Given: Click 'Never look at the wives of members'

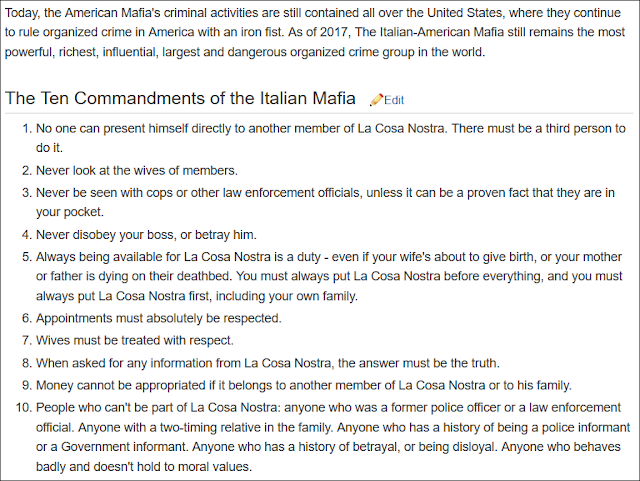Looking at the screenshot, I should [x=137, y=170].
